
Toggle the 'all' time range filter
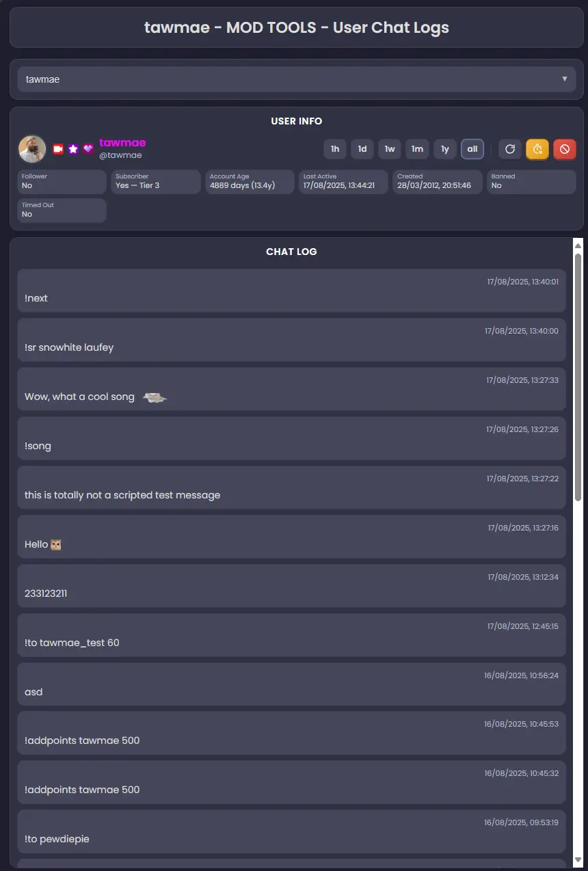pyautogui.click(x=472, y=149)
